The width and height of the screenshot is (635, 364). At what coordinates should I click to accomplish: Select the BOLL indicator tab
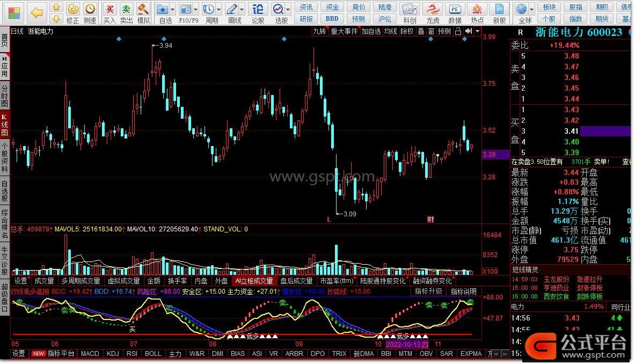[153, 354]
